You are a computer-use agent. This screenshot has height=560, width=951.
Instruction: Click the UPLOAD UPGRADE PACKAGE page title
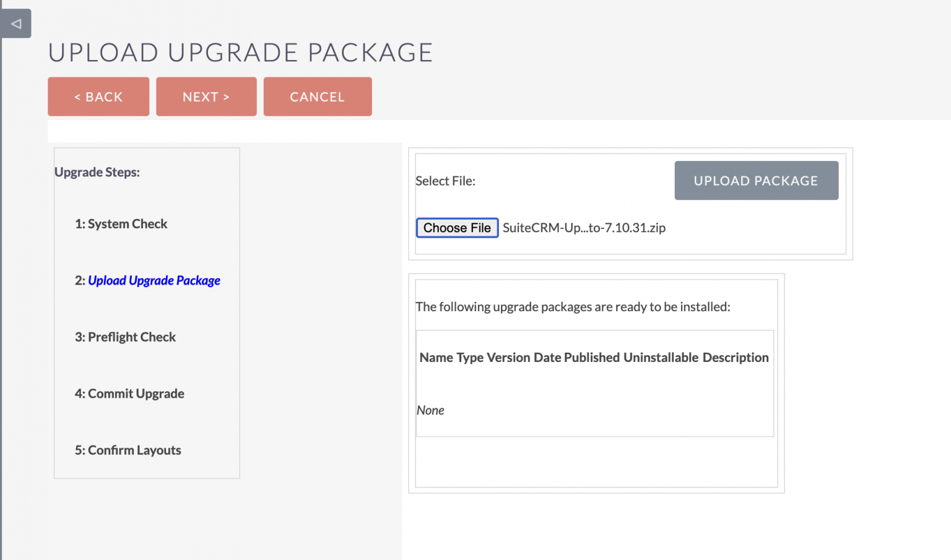240,53
